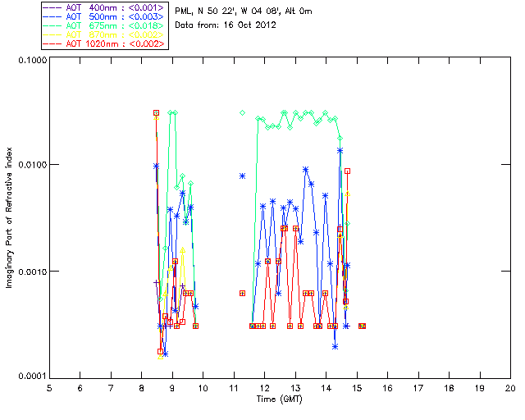Click the x-axis tick label 5

[49, 388]
